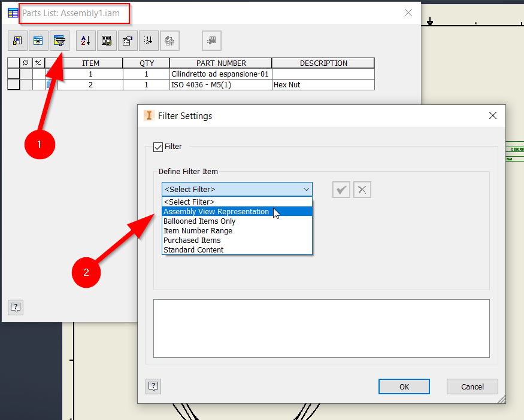Choose Assembly View Representation from the list
Screen dimensions: 524x420
[x=216, y=211]
